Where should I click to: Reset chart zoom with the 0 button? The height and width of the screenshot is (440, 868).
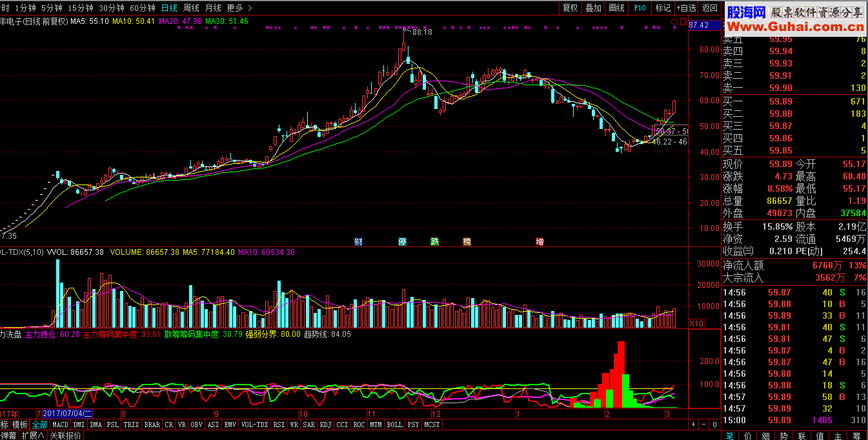click(714, 425)
